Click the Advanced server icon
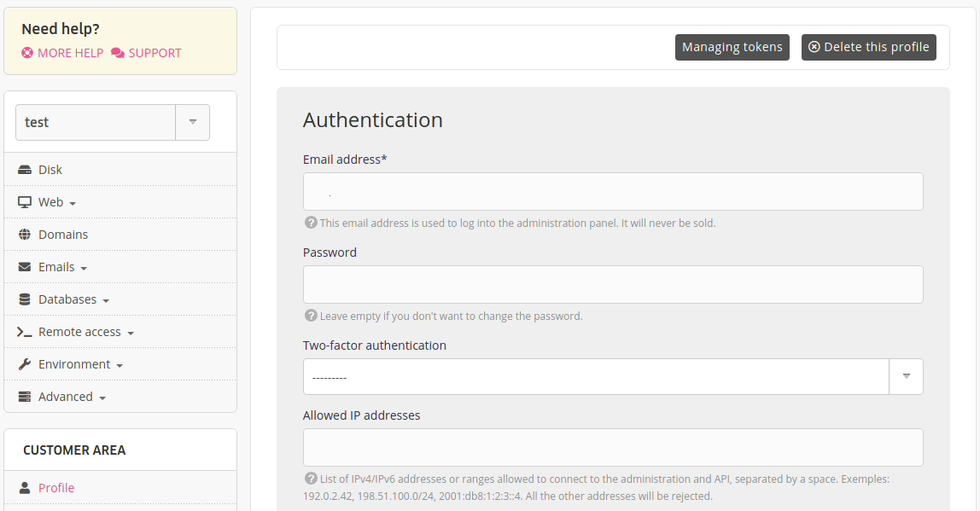Viewport: 980px width, 511px height. coord(24,397)
